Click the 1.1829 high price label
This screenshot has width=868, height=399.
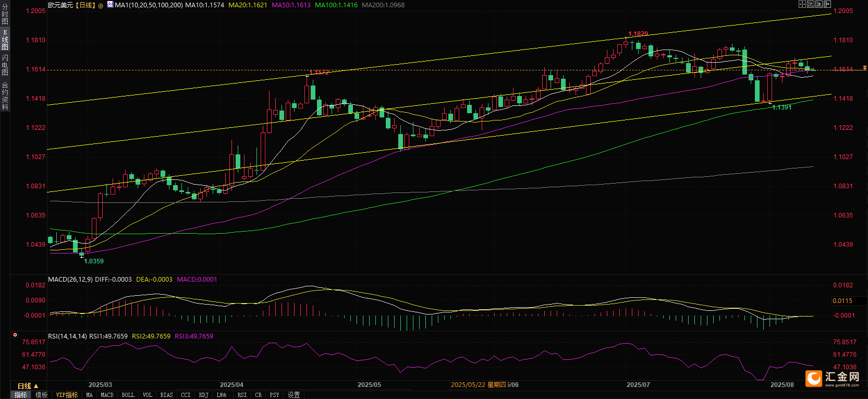pyautogui.click(x=638, y=34)
